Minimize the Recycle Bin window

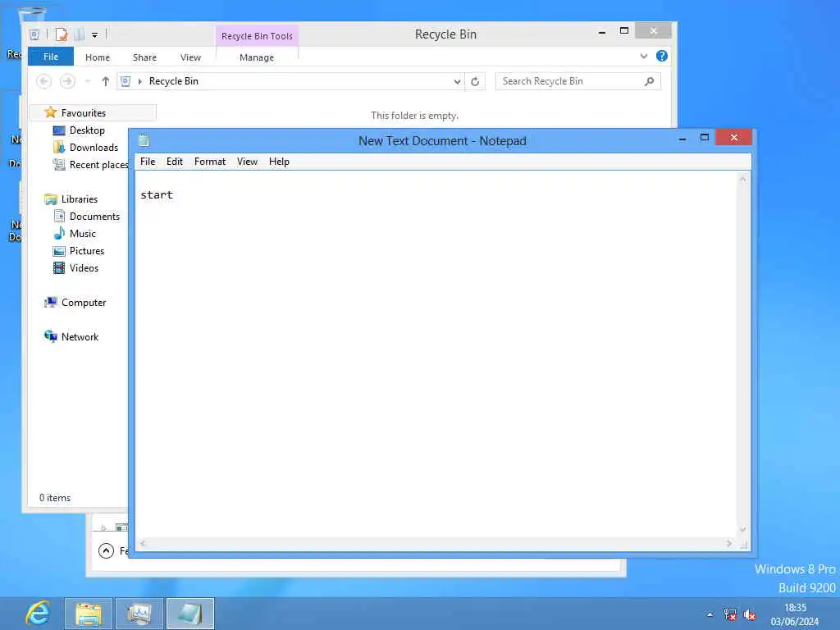pyautogui.click(x=601, y=32)
